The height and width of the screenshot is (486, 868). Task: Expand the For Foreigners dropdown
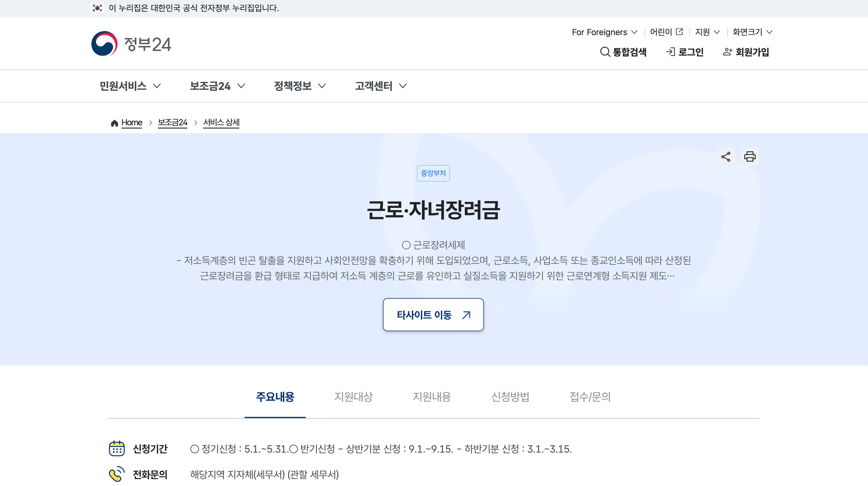point(605,32)
